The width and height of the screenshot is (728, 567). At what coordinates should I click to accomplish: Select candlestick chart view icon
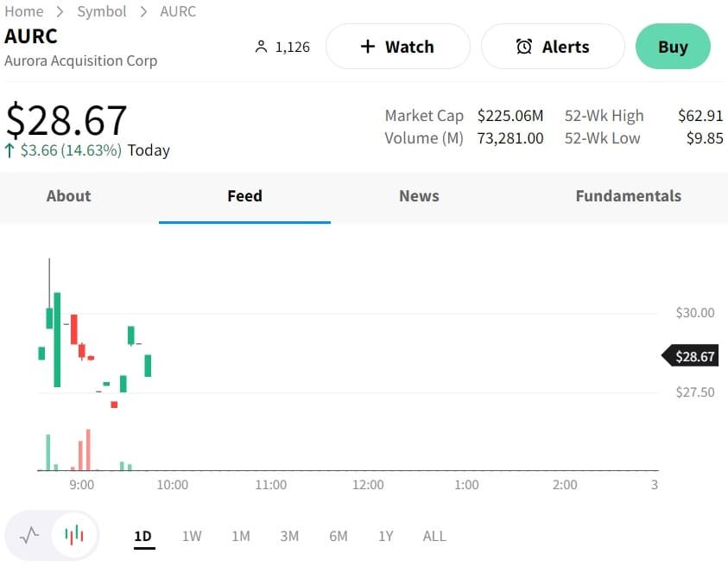(75, 535)
